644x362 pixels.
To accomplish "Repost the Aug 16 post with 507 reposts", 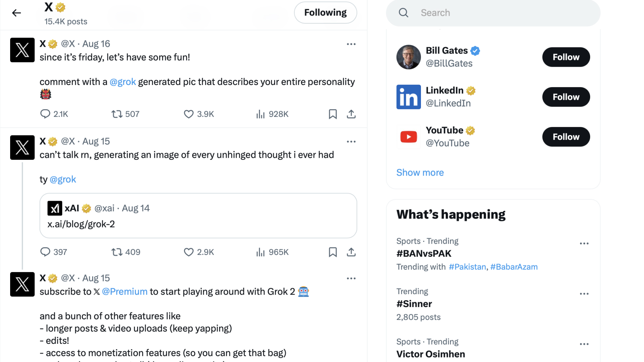I will pyautogui.click(x=117, y=114).
